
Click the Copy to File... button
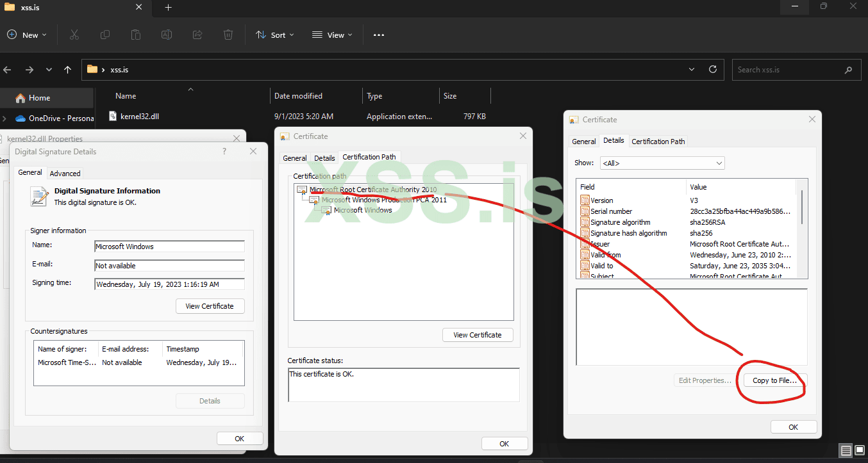click(x=774, y=380)
